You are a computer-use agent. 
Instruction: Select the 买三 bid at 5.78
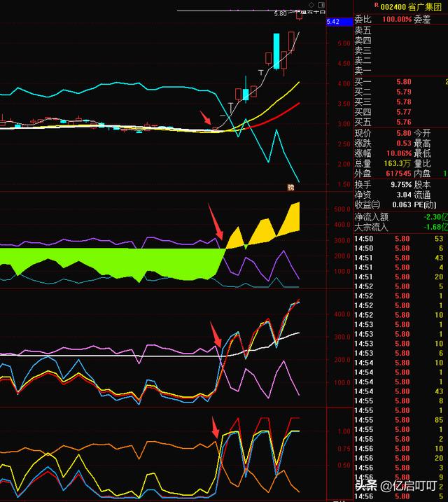400,102
